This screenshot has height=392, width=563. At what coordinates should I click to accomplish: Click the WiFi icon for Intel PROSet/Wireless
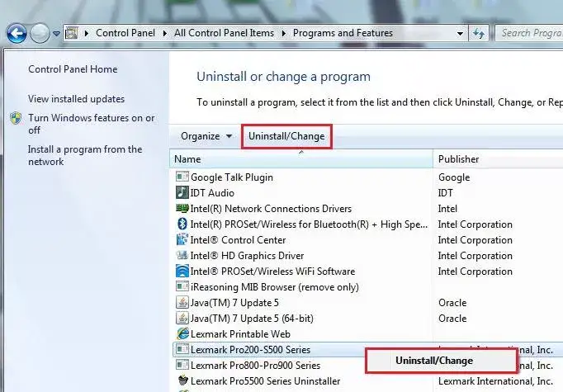182,271
